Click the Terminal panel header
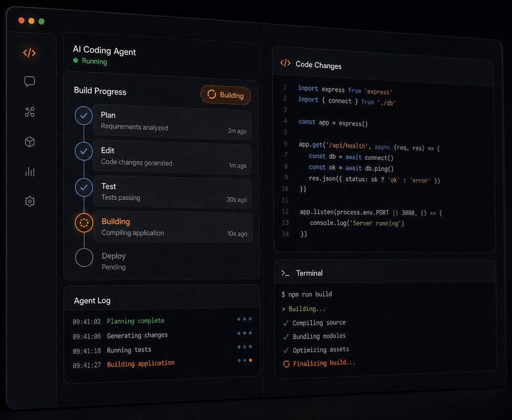 coord(386,272)
